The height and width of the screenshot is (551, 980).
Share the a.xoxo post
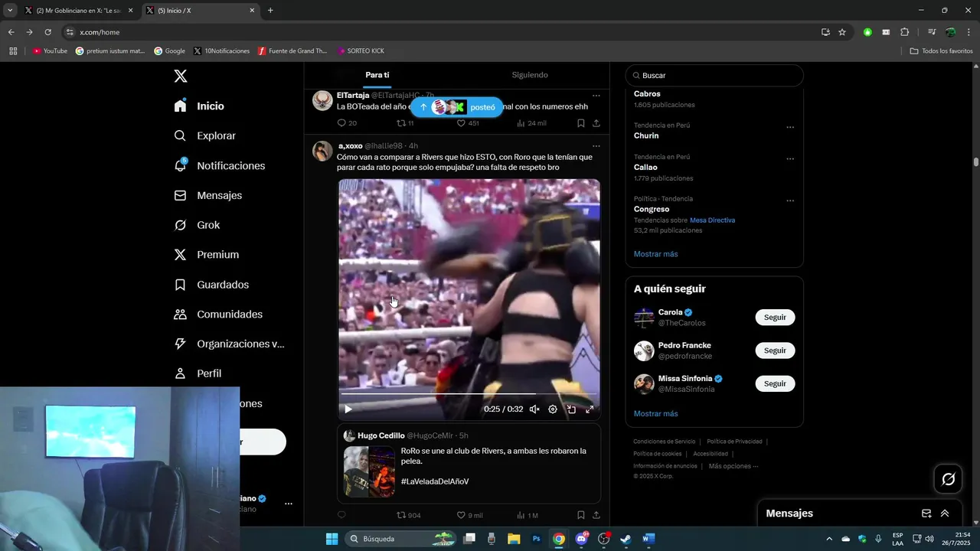(x=596, y=515)
